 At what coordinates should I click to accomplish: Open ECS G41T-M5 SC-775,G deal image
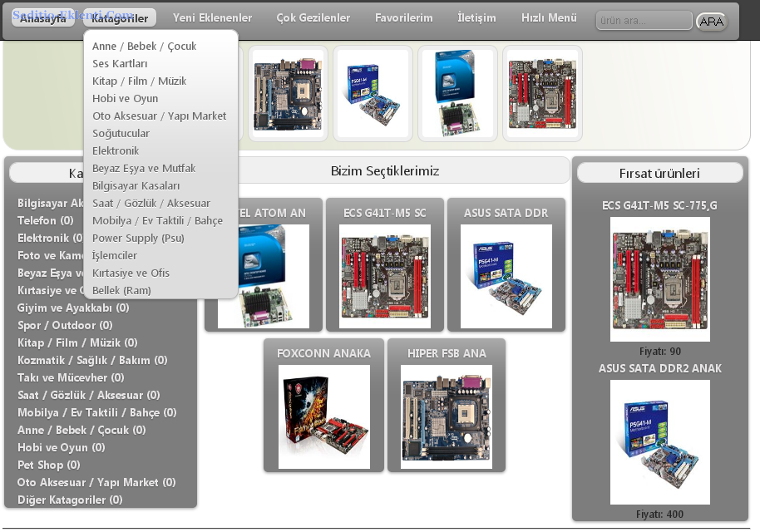click(x=660, y=279)
